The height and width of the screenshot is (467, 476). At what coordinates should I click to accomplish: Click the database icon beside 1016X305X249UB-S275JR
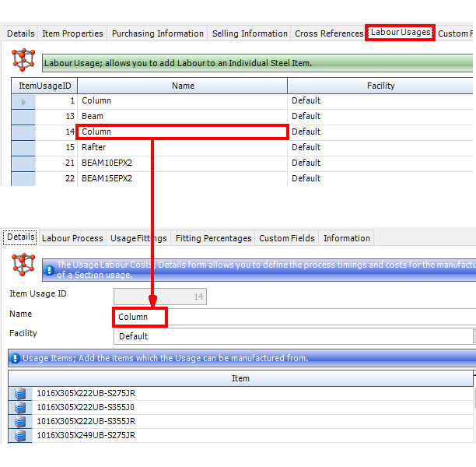pos(20,435)
